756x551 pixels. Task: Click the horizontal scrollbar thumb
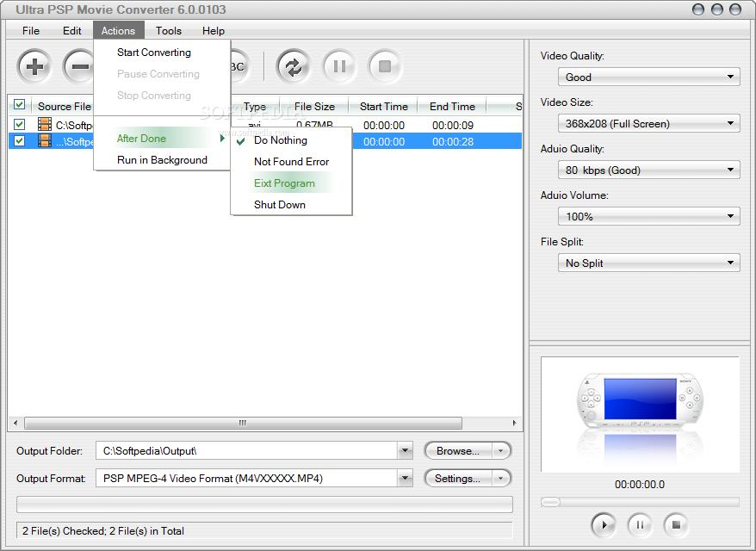[243, 423]
